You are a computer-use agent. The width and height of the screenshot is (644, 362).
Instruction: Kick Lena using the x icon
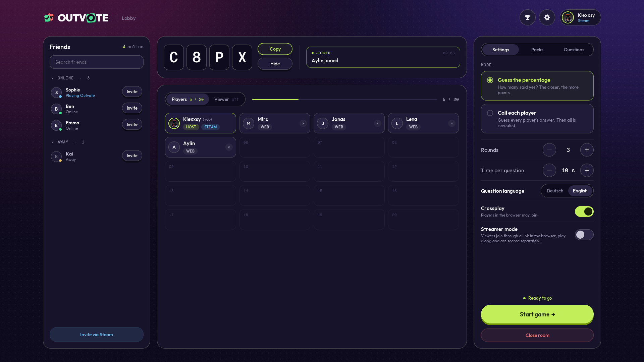(x=452, y=123)
